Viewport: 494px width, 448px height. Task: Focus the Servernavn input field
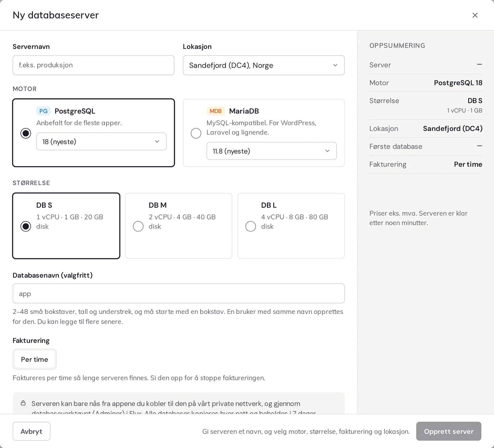(x=94, y=65)
